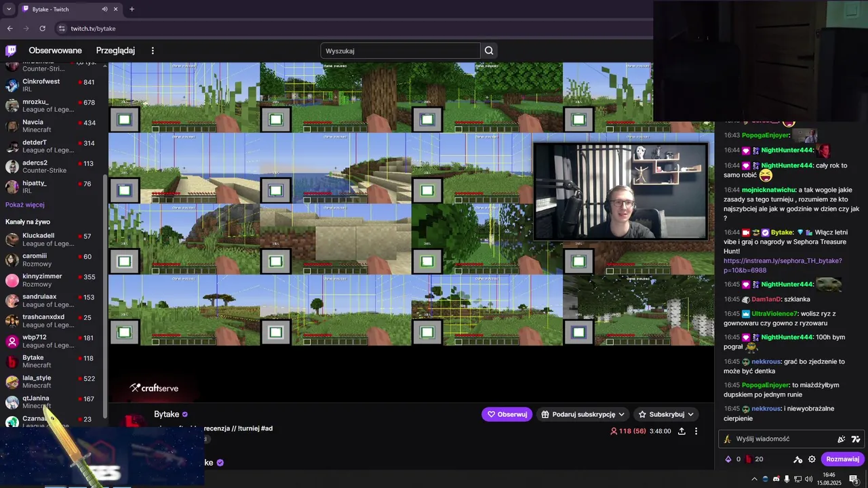Open Discord from the system tray
This screenshot has height=488, width=868.
(776, 479)
